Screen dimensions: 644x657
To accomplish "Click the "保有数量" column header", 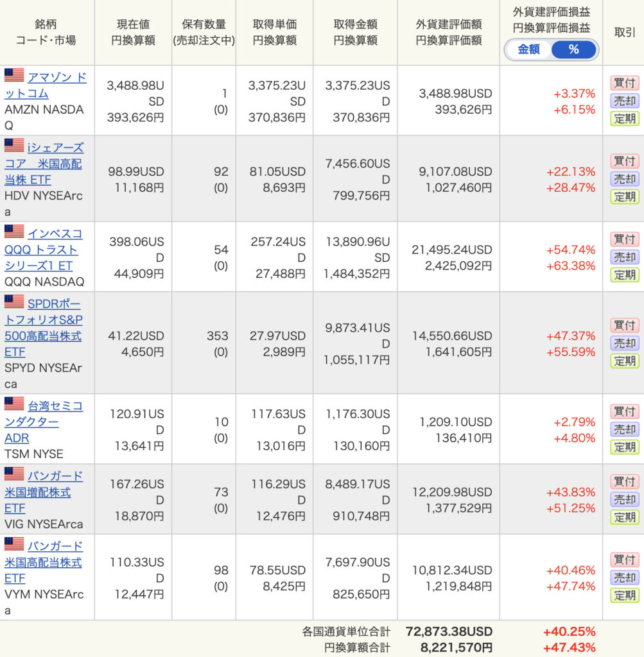I will click(x=204, y=24).
